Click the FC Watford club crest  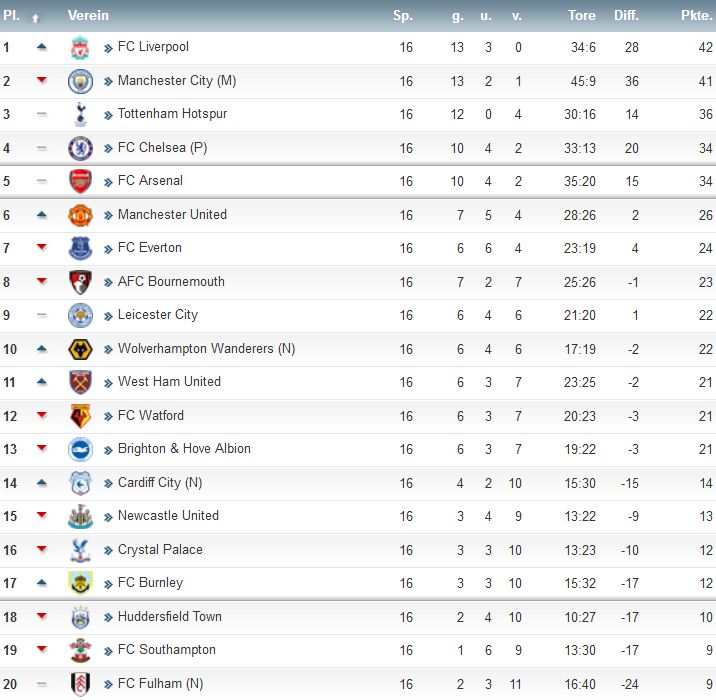(80, 416)
